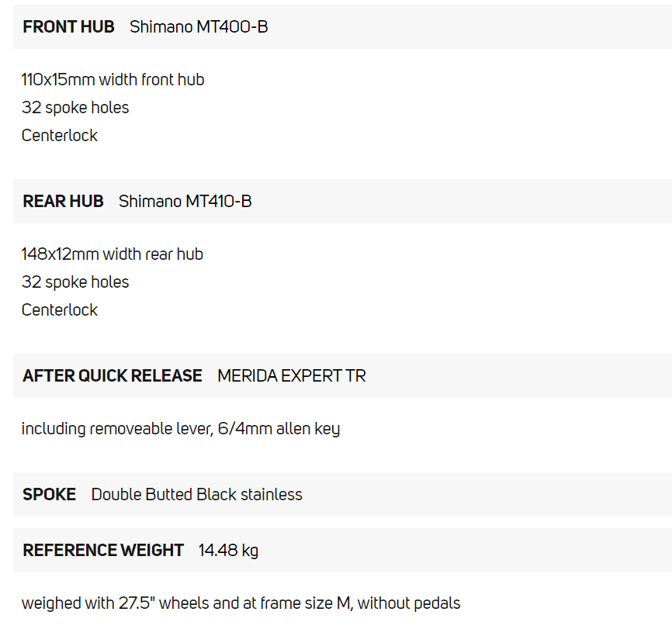Select the 14.48 kg weight value
Screen dimensions: 672x629
(228, 551)
